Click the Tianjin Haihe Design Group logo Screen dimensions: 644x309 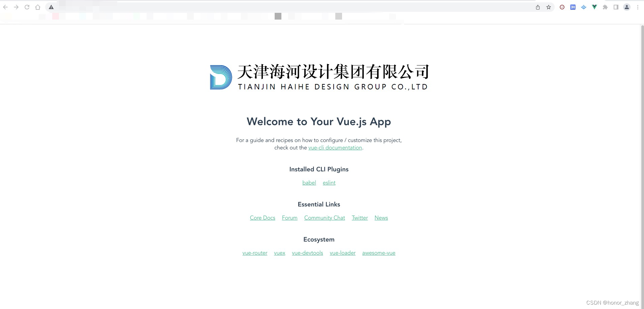(319, 77)
